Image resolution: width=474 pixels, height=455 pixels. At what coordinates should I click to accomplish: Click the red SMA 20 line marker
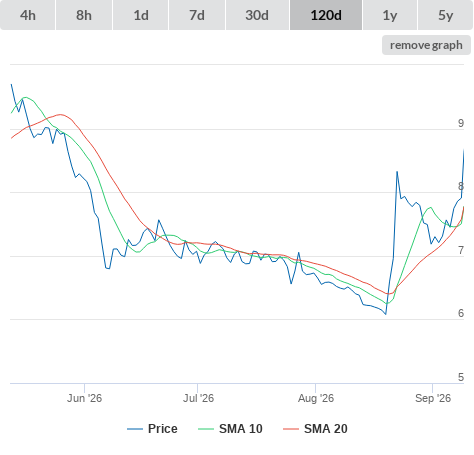[291, 429]
